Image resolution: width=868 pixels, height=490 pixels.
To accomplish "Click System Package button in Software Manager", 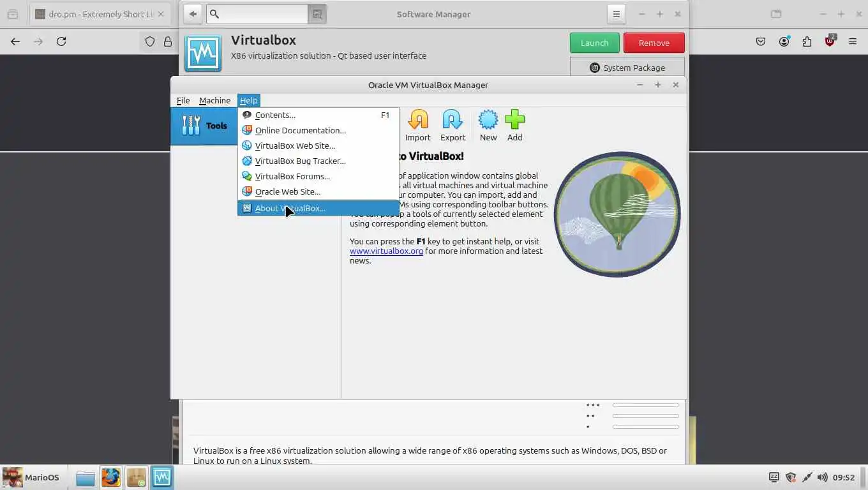I will coord(627,67).
